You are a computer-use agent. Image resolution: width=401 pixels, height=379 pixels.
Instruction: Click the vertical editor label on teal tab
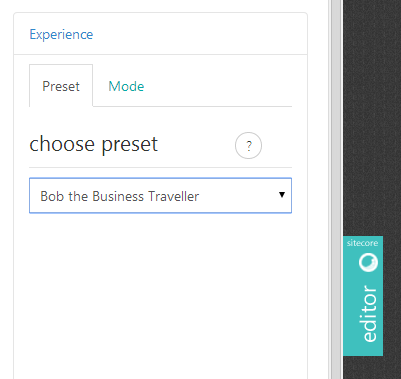pos(369,313)
